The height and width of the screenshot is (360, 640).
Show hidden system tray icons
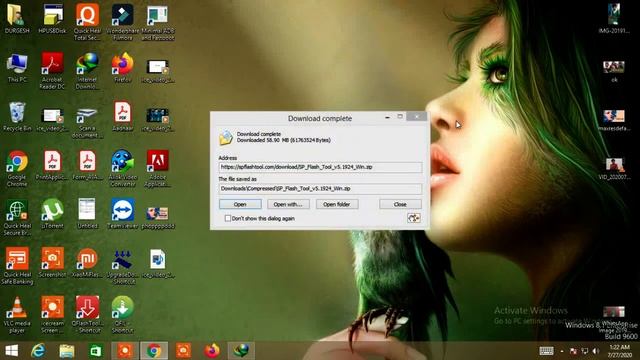pyautogui.click(x=562, y=351)
